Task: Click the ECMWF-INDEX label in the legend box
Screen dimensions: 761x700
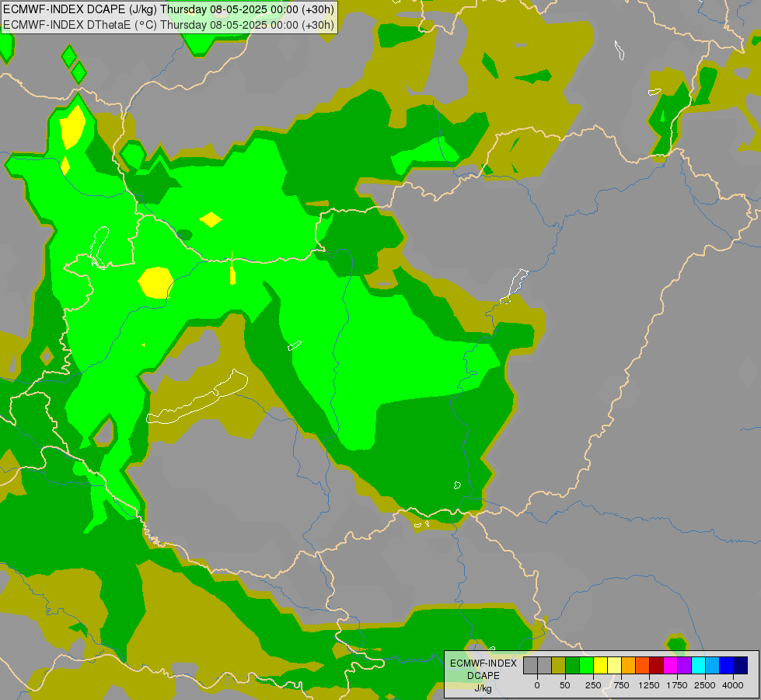Action: tap(483, 663)
